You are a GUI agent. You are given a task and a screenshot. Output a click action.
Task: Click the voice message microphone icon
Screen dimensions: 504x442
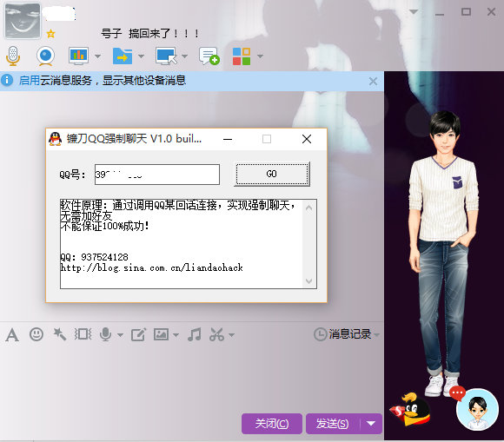click(x=105, y=334)
